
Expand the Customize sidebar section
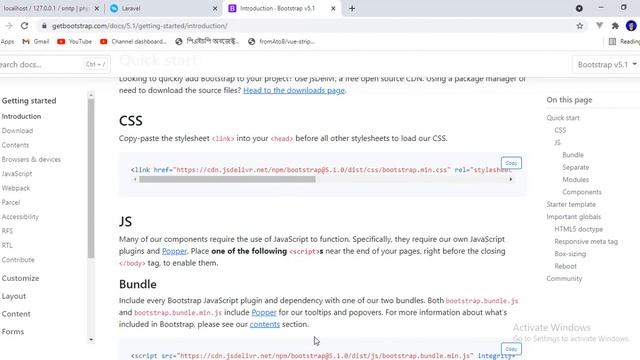pos(20,278)
